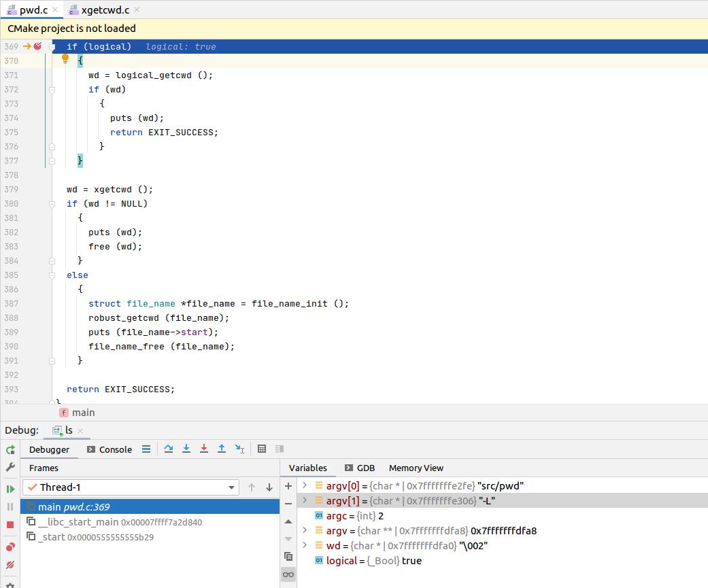Move watch down arrow in variables pane
This screenshot has width=708, height=588.
(x=288, y=539)
